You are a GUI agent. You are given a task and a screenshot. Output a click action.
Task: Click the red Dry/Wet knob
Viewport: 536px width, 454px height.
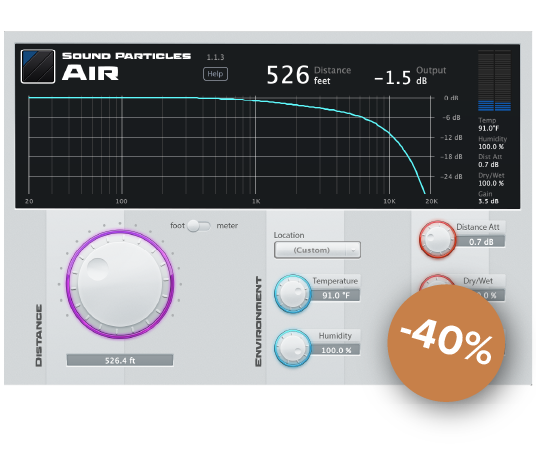point(437,281)
